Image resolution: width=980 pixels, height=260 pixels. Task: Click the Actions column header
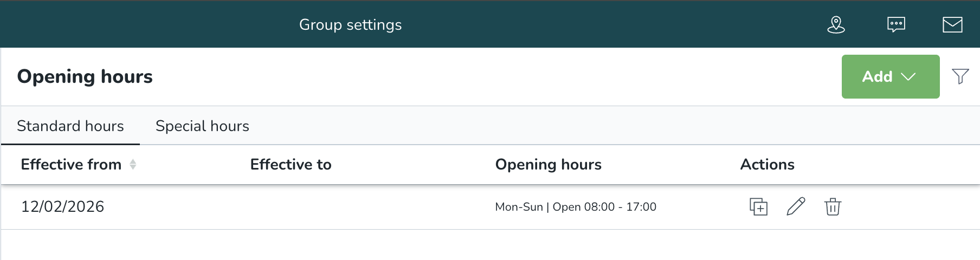click(767, 165)
